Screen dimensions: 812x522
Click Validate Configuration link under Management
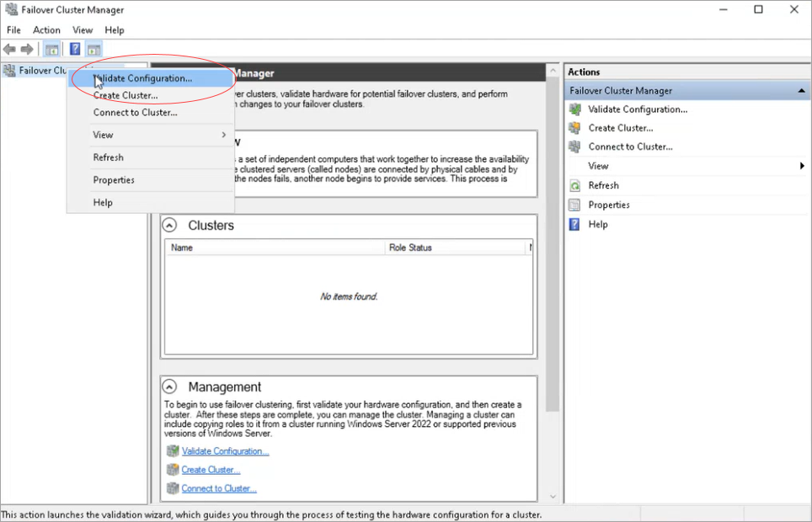[x=225, y=451]
